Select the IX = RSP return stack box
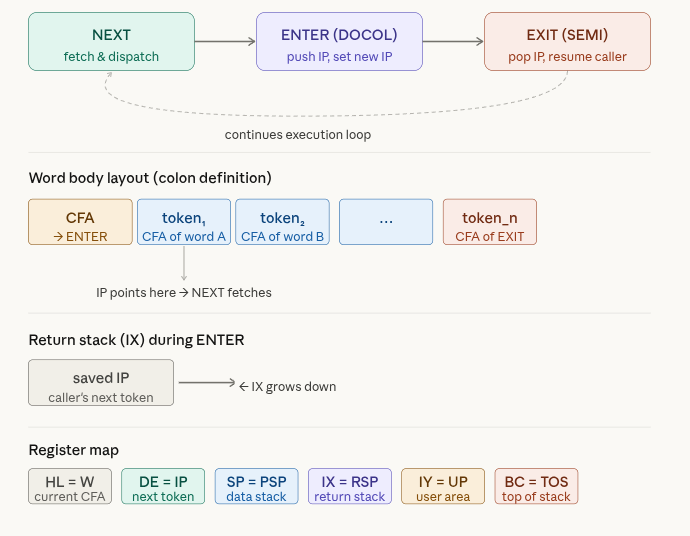 [x=350, y=487]
